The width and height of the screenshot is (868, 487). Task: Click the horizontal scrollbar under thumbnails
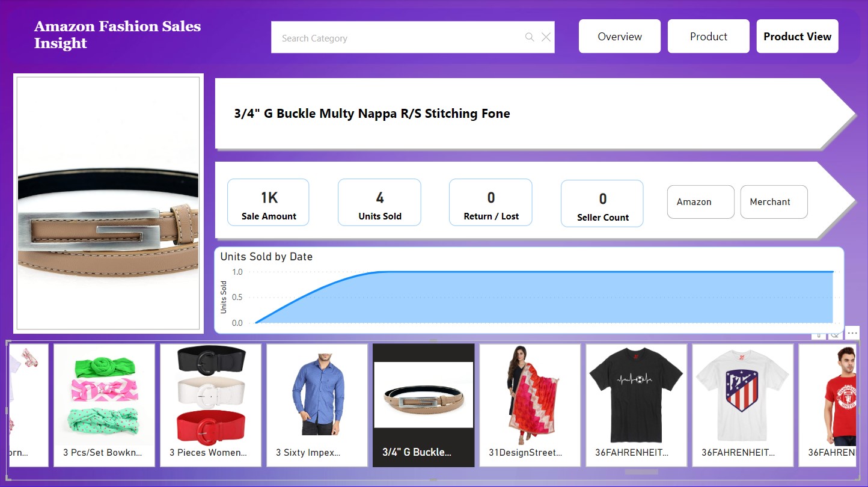[641, 472]
